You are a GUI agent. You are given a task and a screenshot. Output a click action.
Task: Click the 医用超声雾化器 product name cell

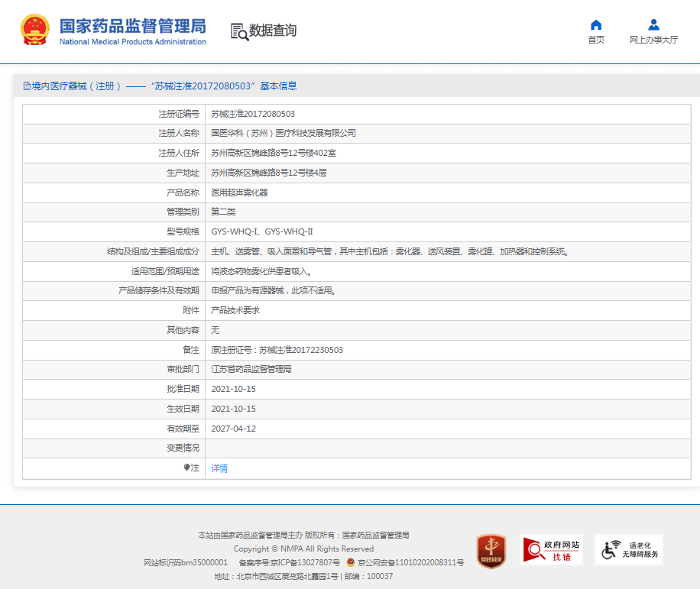point(239,193)
